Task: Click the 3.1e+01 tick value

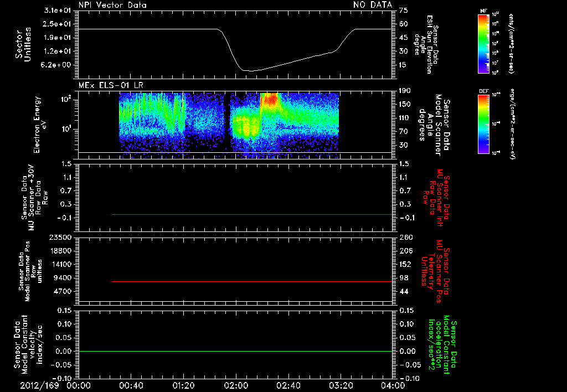Action: [58, 11]
